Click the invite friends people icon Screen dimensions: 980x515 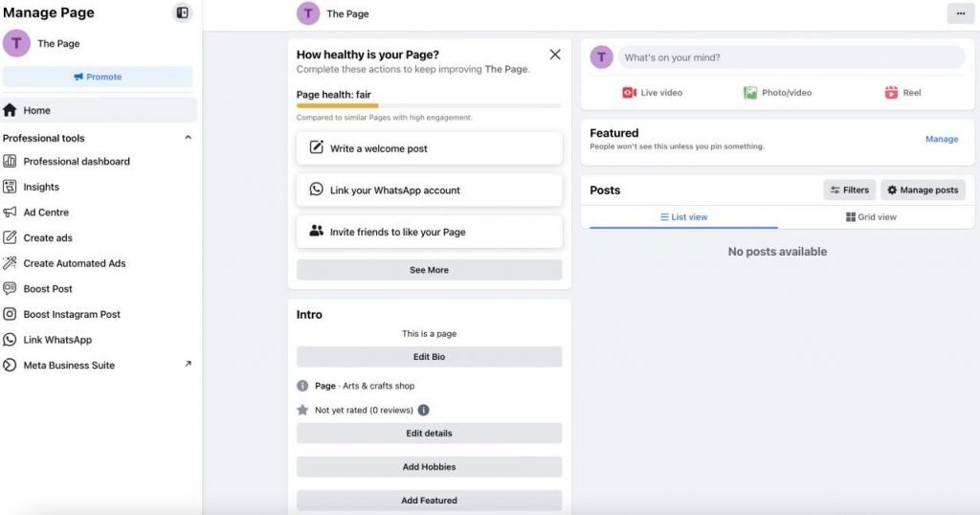316,232
